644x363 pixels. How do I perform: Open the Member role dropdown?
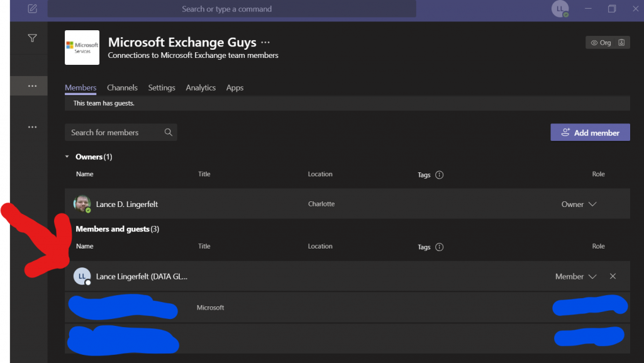tap(576, 276)
